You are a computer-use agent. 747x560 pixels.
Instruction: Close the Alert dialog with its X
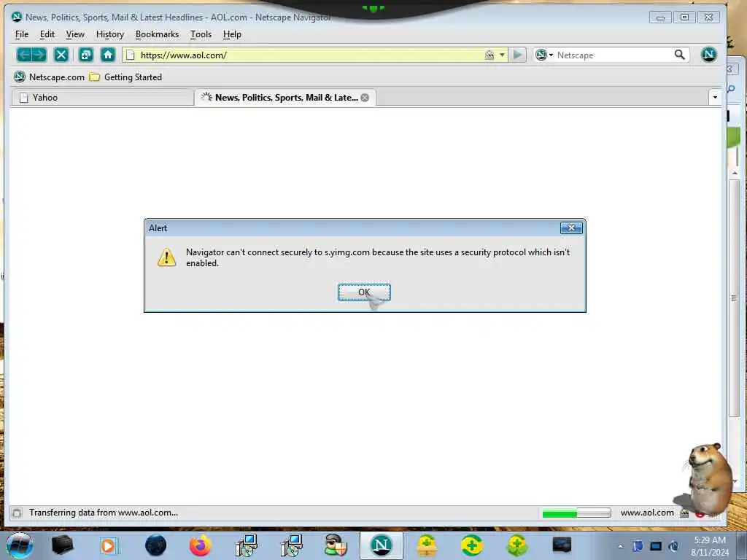[x=571, y=228]
